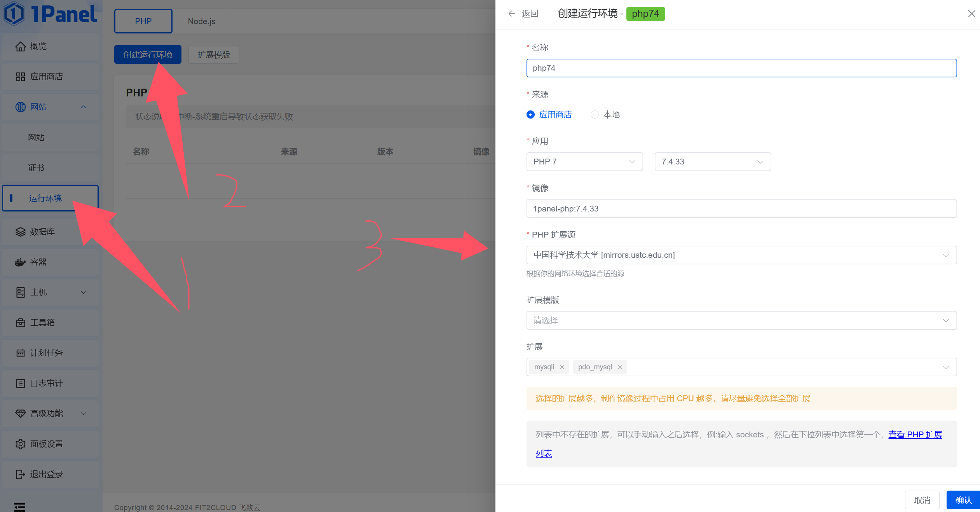
Task: Click the logout icon
Action: 20,474
